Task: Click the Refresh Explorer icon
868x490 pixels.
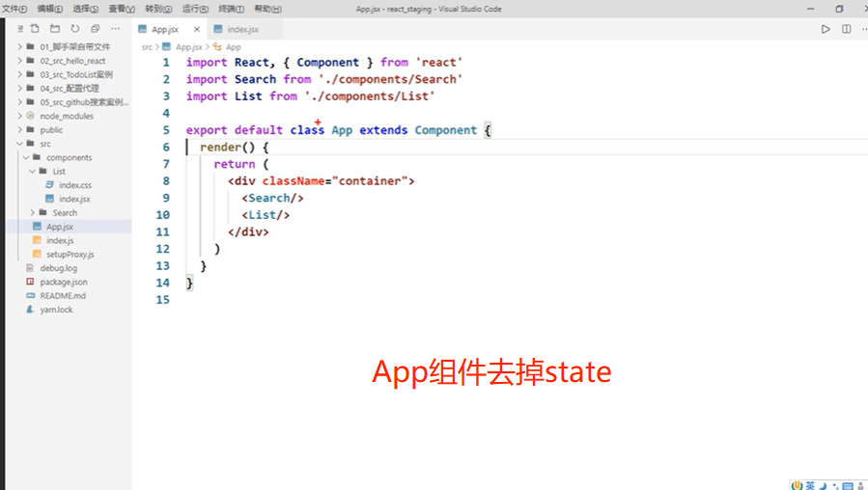Action: coord(74,29)
